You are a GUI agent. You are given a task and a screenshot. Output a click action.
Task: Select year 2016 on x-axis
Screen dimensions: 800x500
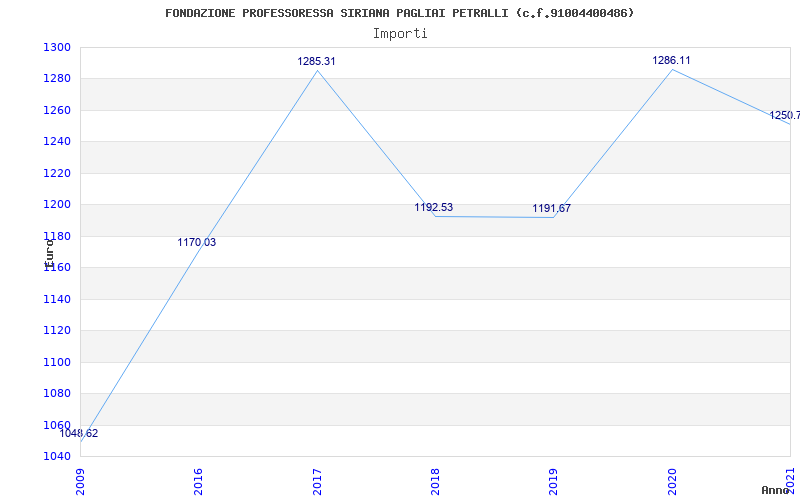pos(198,482)
